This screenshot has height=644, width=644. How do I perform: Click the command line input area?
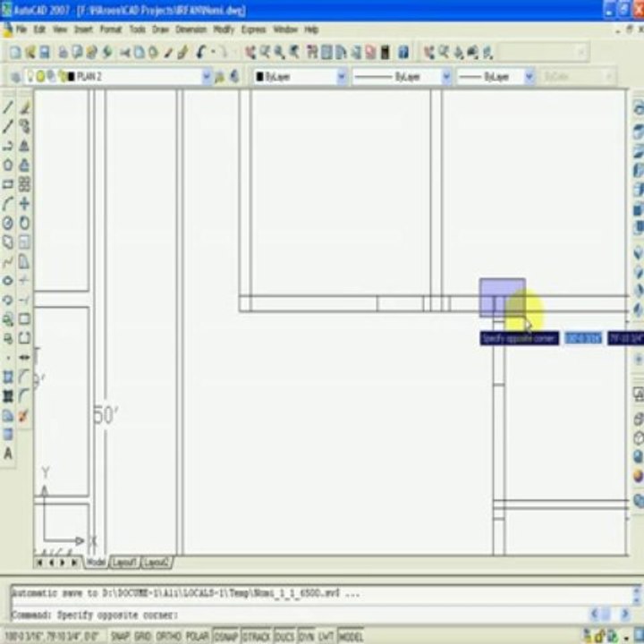coord(300,614)
